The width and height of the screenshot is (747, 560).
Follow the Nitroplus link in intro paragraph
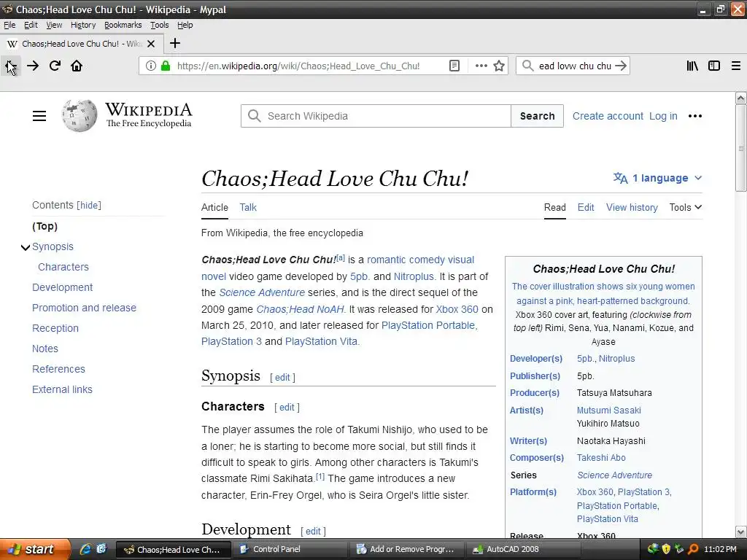414,276
